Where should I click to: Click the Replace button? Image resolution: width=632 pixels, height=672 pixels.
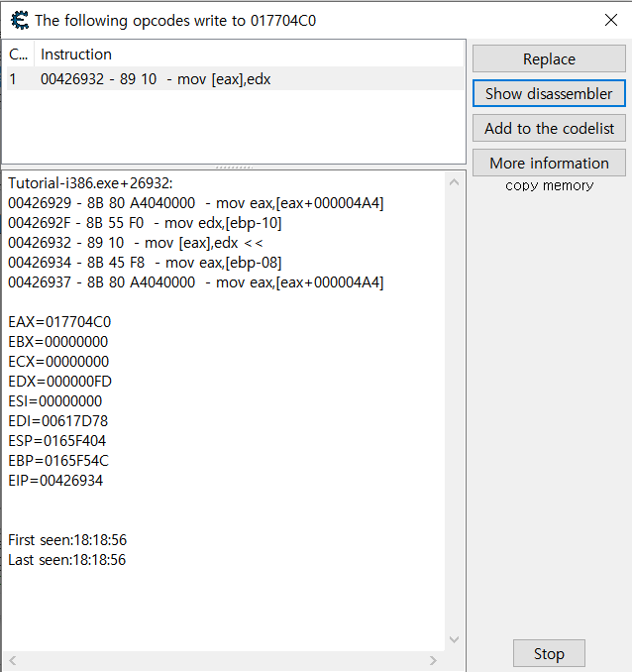549,58
